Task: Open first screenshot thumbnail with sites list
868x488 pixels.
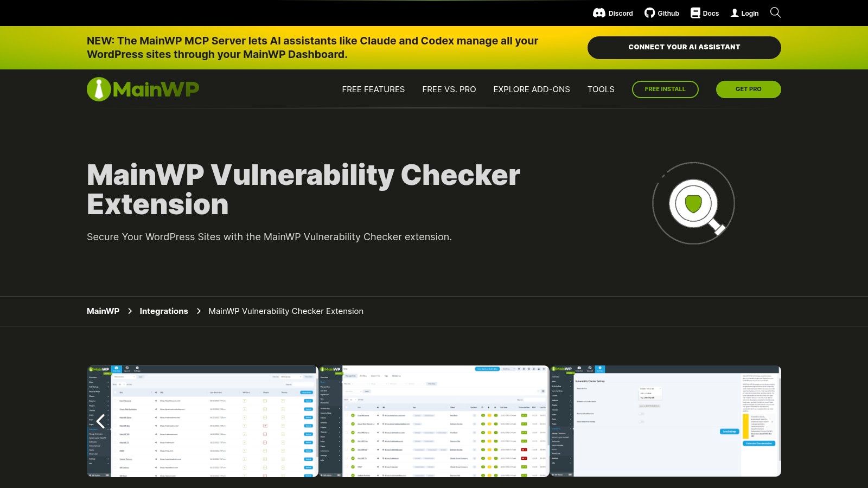Action: [202, 421]
